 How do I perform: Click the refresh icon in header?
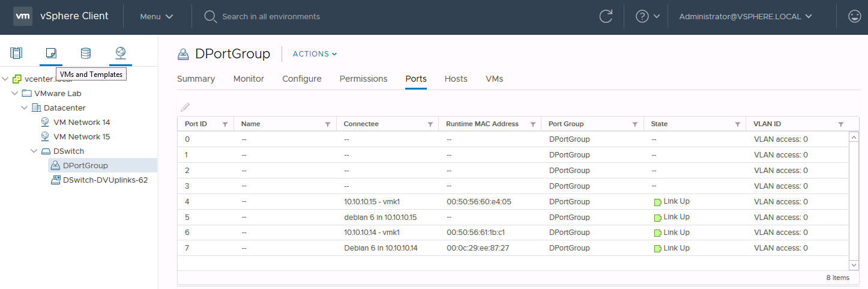click(x=606, y=16)
